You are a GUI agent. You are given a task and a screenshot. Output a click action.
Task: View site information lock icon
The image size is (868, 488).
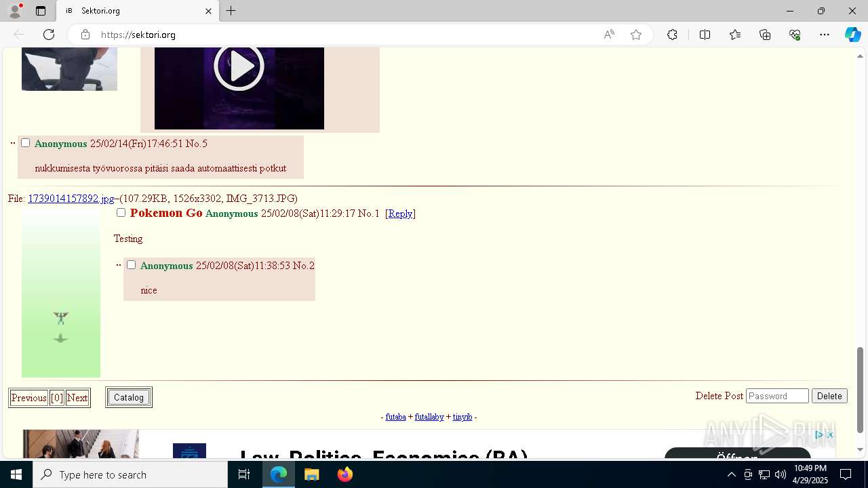click(x=85, y=35)
